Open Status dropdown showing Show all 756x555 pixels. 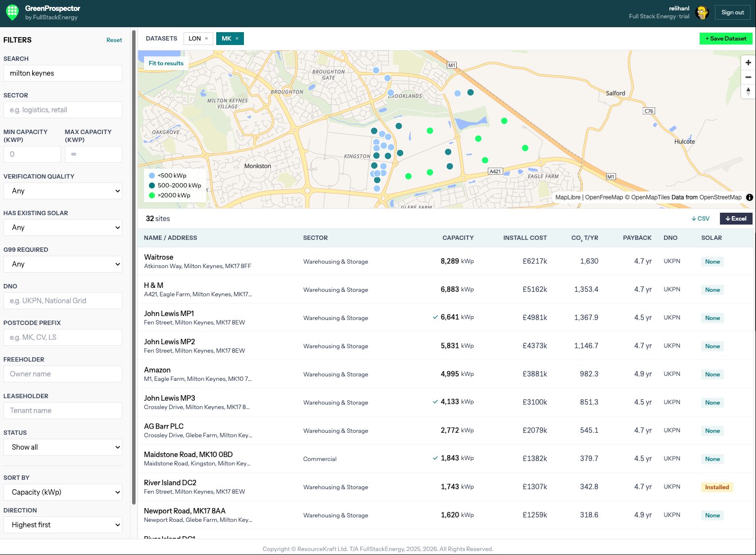[63, 447]
